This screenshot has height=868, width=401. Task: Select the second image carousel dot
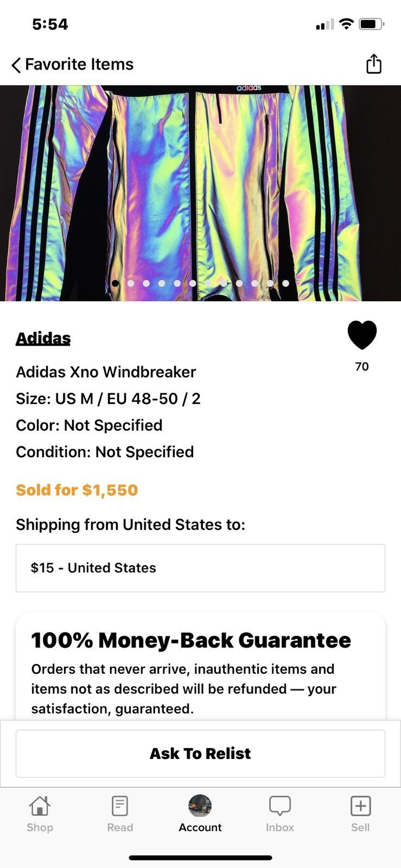(131, 283)
